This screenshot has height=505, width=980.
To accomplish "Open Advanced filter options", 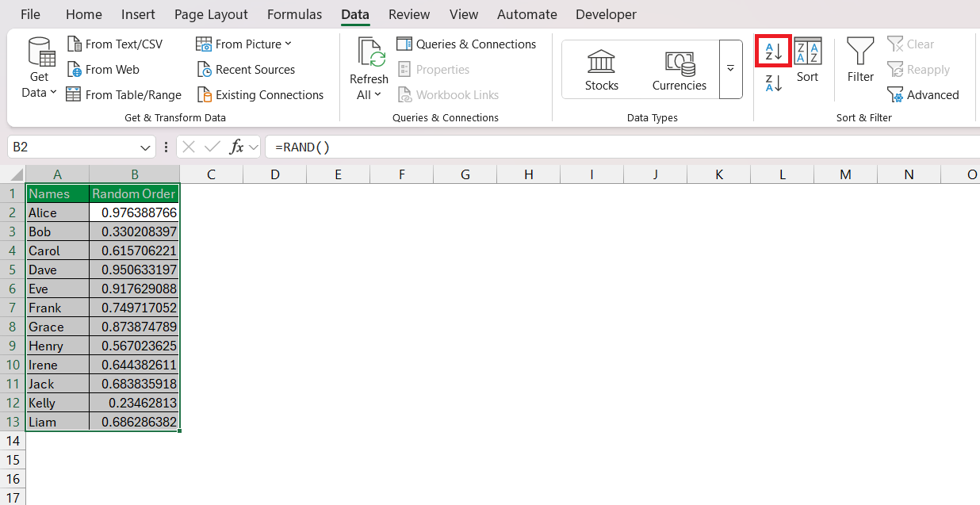I will [923, 95].
